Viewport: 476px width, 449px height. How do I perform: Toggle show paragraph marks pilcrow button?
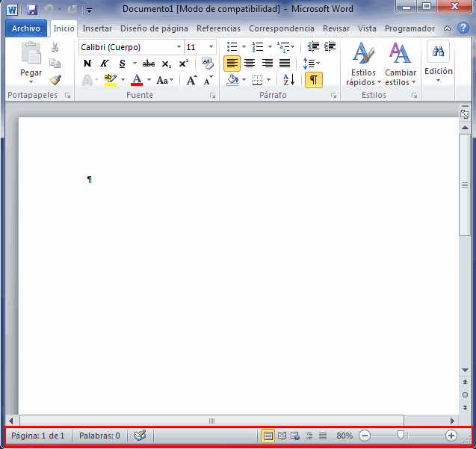(314, 80)
